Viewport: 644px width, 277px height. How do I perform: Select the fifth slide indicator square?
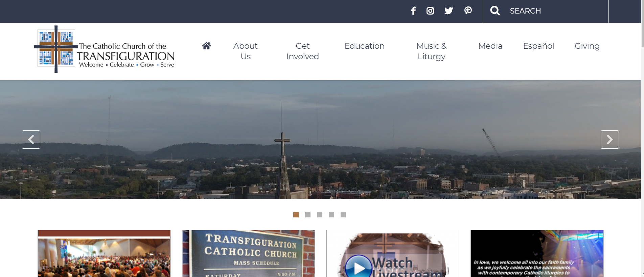coord(343,215)
